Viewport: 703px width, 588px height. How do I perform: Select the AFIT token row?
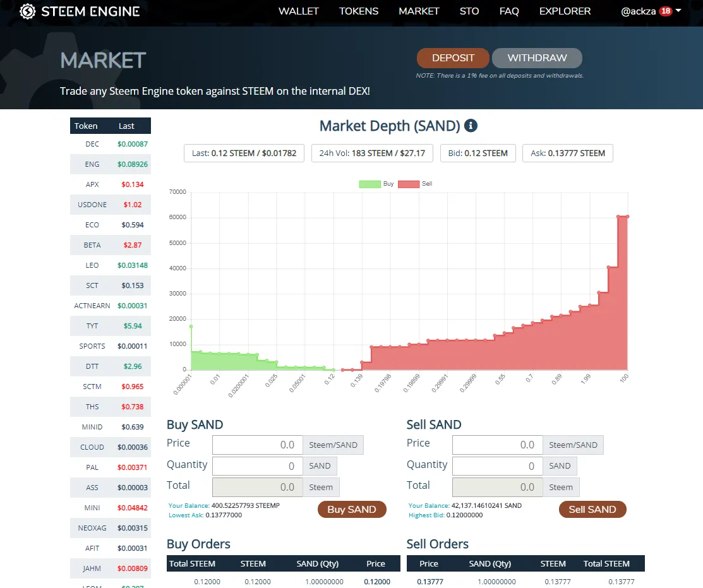tap(111, 548)
